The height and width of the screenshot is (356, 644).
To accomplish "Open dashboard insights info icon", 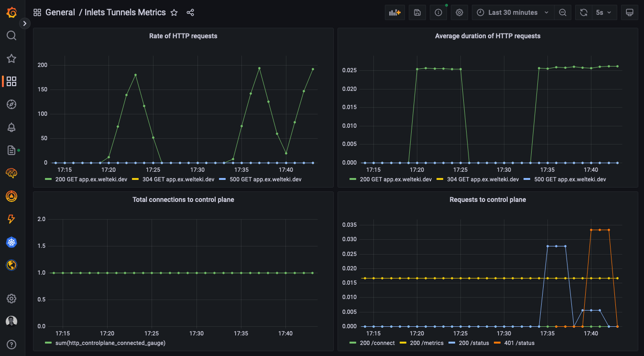I will tap(438, 12).
